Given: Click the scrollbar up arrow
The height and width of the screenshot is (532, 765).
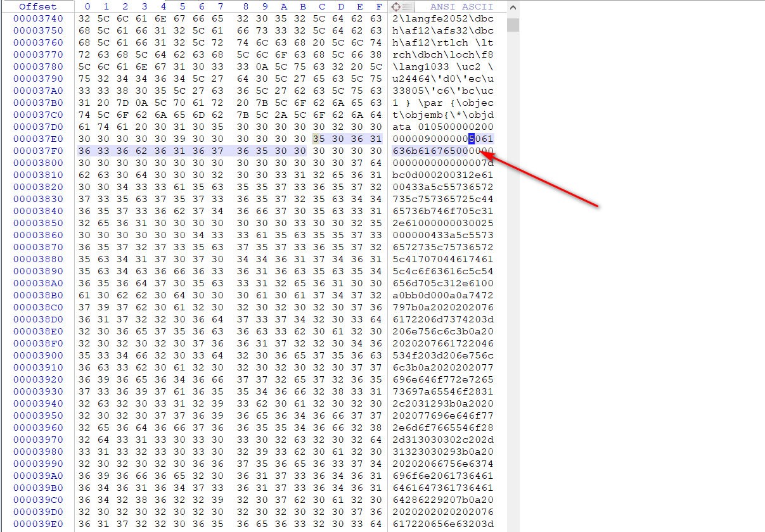Looking at the screenshot, I should 512,7.
